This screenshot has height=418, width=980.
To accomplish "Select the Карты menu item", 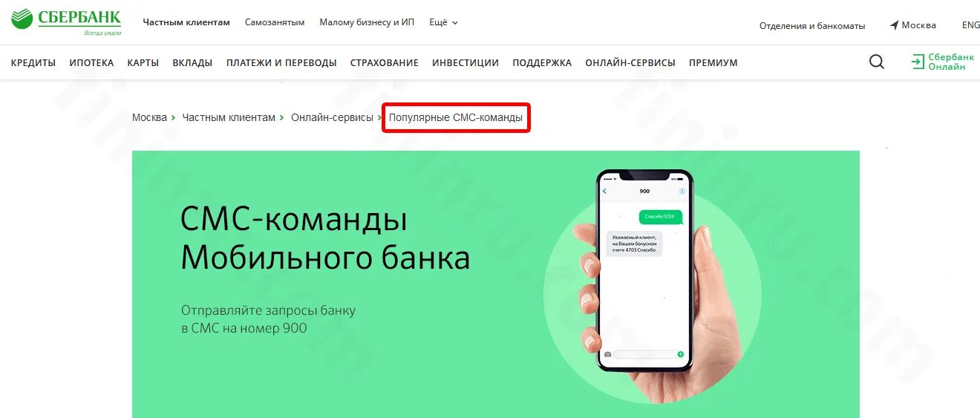I will click(x=143, y=63).
